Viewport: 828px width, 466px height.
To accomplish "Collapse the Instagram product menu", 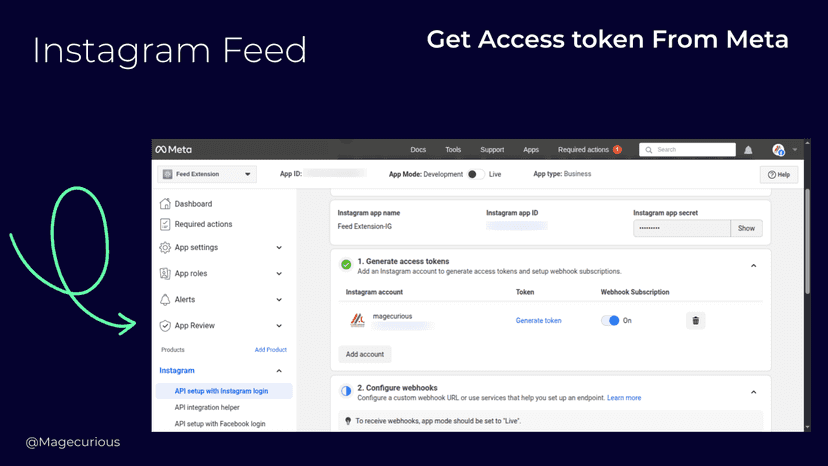I will pos(279,371).
